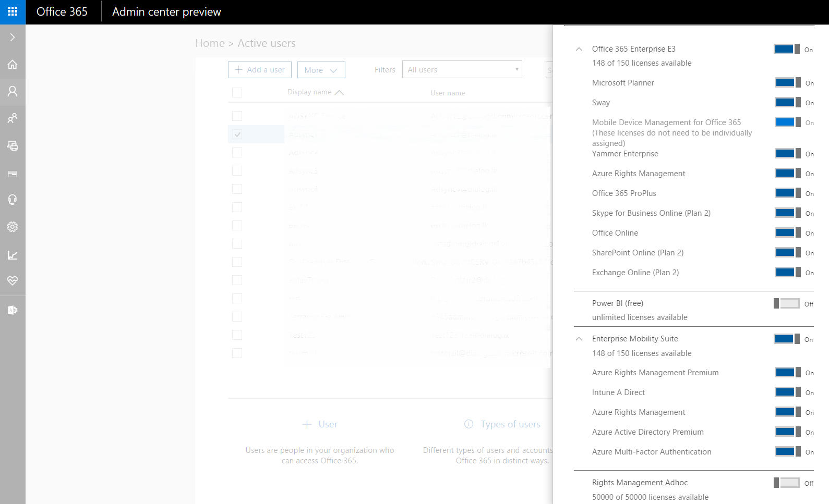This screenshot has width=829, height=504.
Task: Toggle Azure Rights Management Premium switch
Action: pyautogui.click(x=788, y=372)
